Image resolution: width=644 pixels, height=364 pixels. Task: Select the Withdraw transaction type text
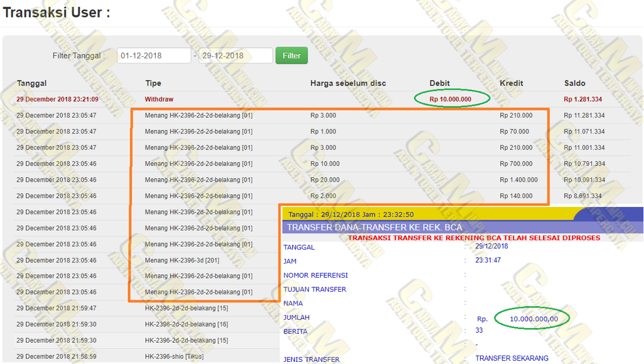[159, 99]
